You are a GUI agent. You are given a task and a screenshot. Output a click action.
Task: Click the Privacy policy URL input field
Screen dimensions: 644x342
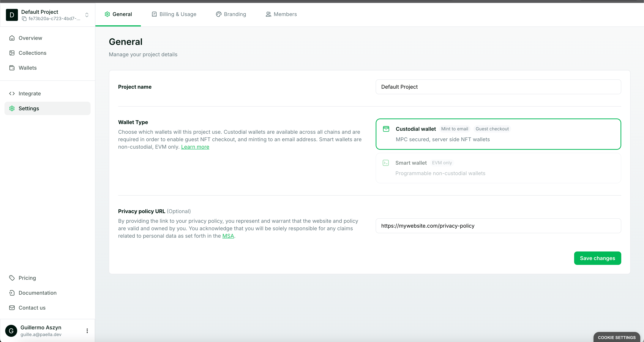click(x=498, y=226)
